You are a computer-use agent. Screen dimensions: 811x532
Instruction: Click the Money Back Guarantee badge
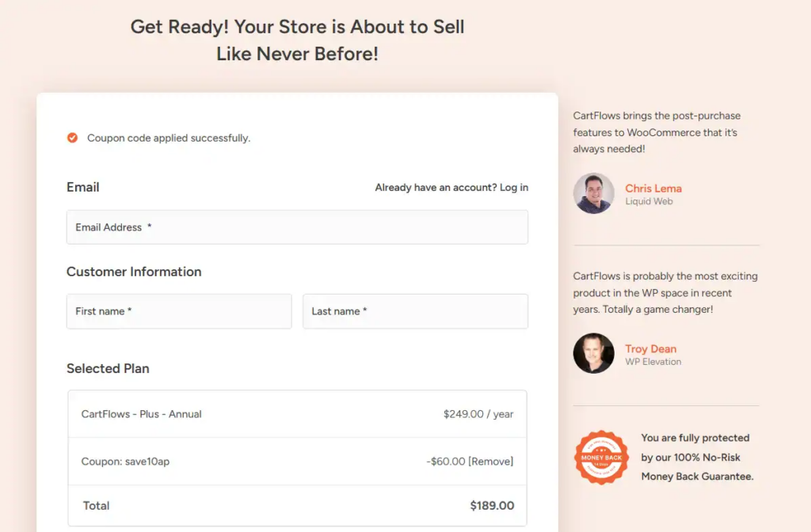coord(601,457)
